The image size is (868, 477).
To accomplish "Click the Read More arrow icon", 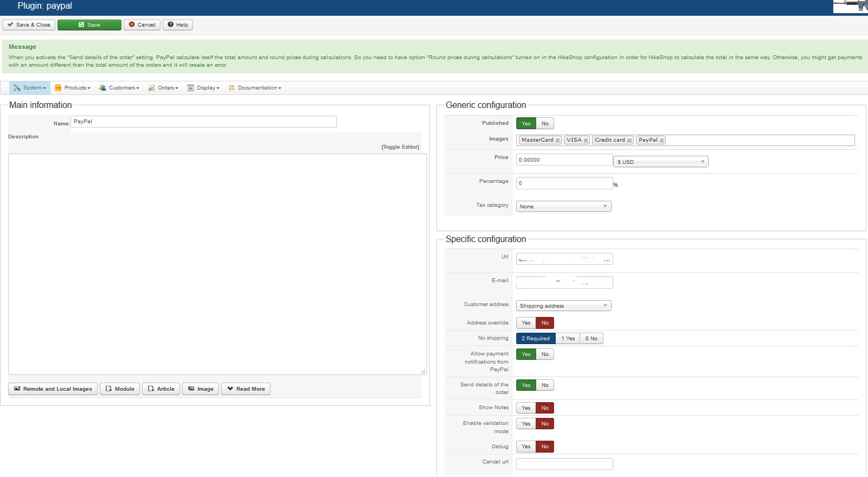I will tap(230, 389).
